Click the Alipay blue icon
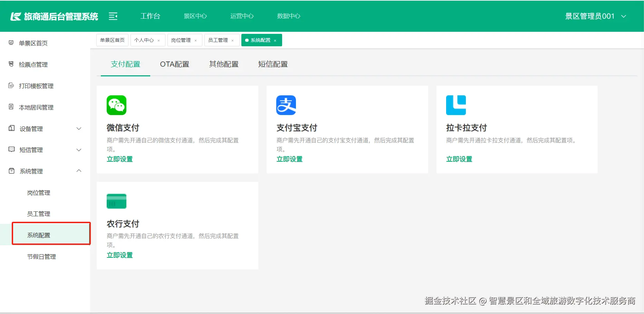The image size is (644, 314). click(x=286, y=105)
